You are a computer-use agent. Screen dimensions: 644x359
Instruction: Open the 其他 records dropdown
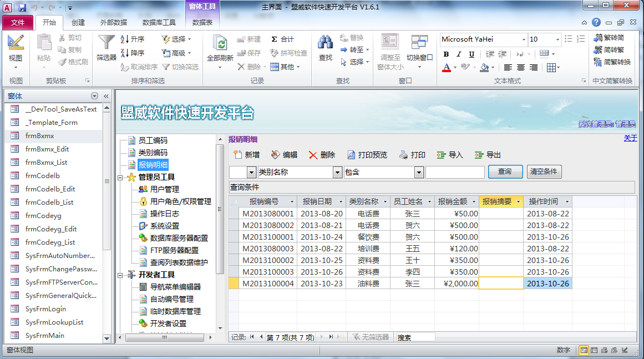pyautogui.click(x=286, y=67)
